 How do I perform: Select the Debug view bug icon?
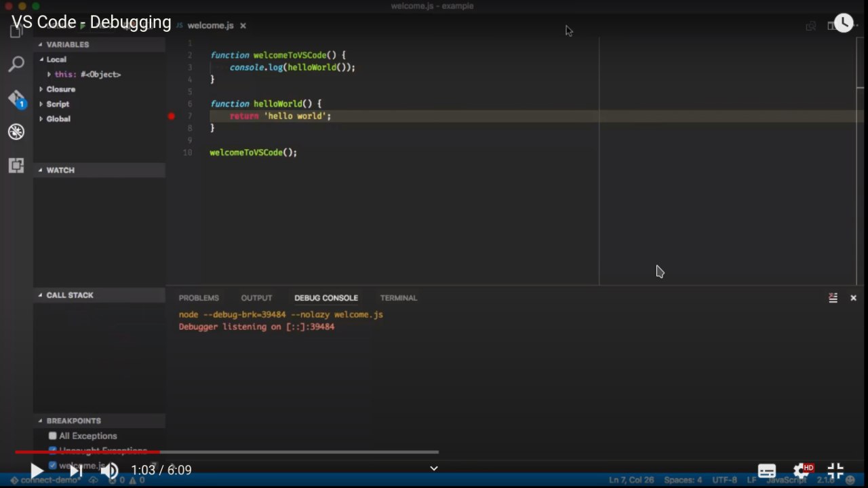[16, 132]
